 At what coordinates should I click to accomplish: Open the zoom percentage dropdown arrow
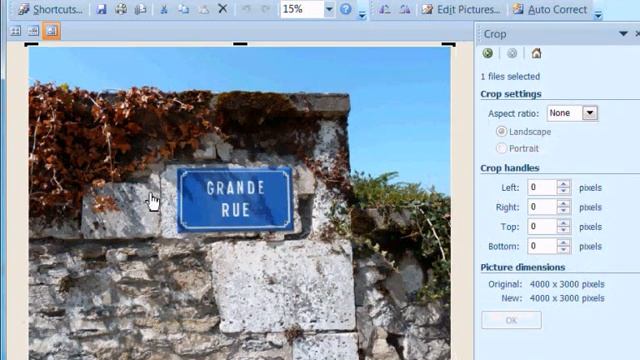[329, 9]
